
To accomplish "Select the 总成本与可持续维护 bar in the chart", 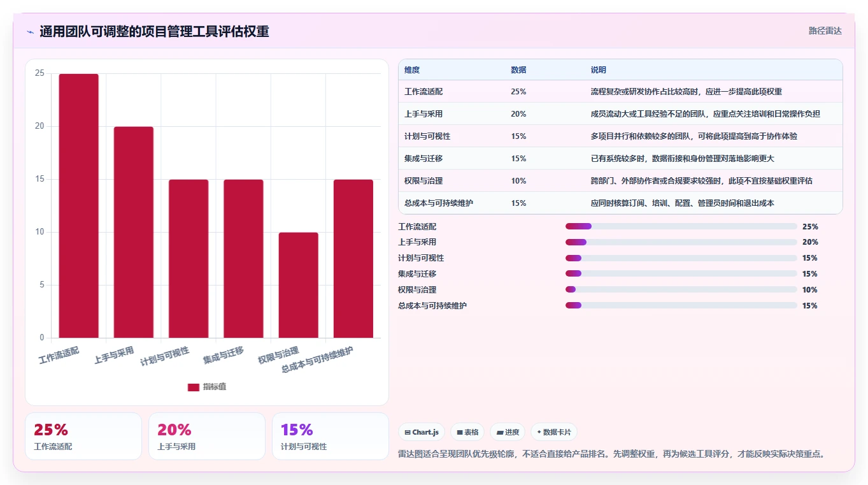I will (x=353, y=259).
